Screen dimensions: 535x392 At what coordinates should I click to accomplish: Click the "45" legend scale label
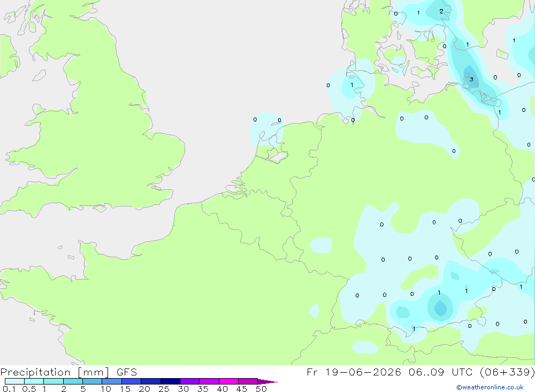[x=242, y=389]
